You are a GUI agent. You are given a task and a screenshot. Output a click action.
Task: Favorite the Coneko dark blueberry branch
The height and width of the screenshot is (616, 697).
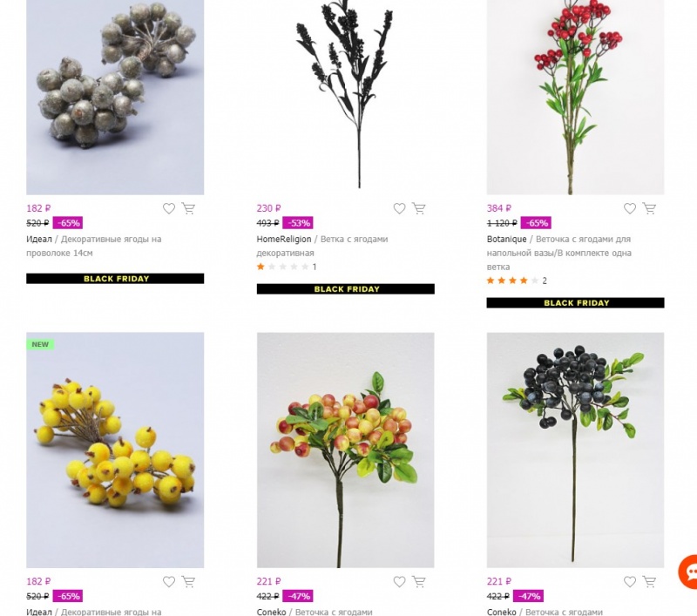pos(629,581)
